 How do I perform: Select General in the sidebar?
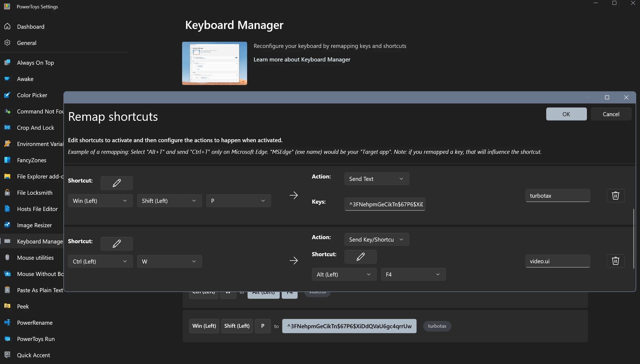(27, 43)
